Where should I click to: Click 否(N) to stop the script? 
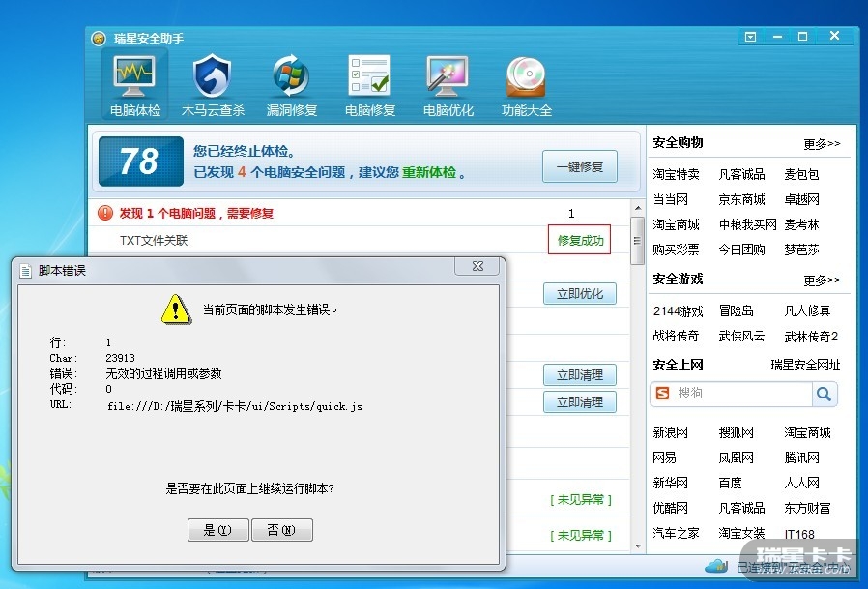[282, 530]
